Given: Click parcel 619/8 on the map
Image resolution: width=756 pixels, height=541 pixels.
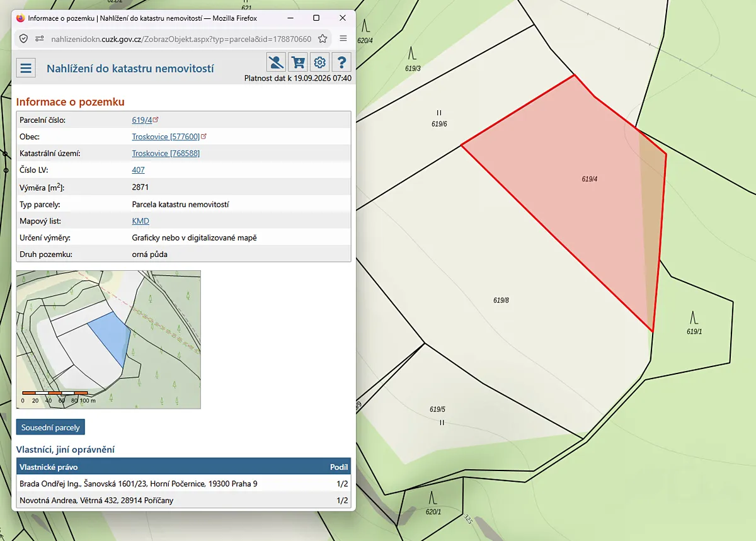Looking at the screenshot, I should coord(501,300).
